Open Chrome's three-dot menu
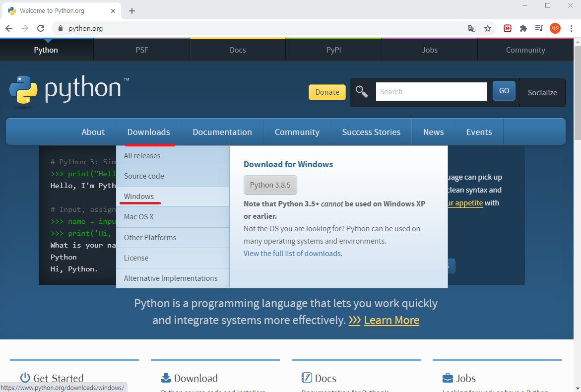Screen dimensions: 581x392 coord(571,28)
